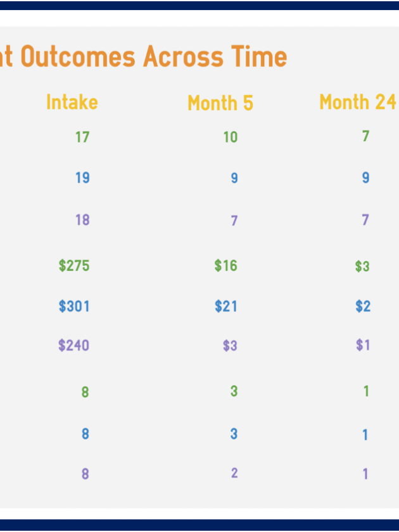Click the Intake column header
Image resolution: width=399 pixels, height=532 pixels.
coord(72,102)
